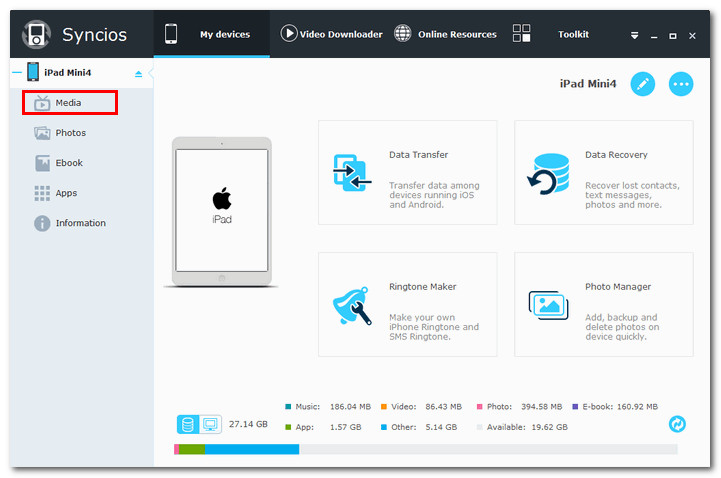
Task: Open the Ebook section
Action: point(69,163)
